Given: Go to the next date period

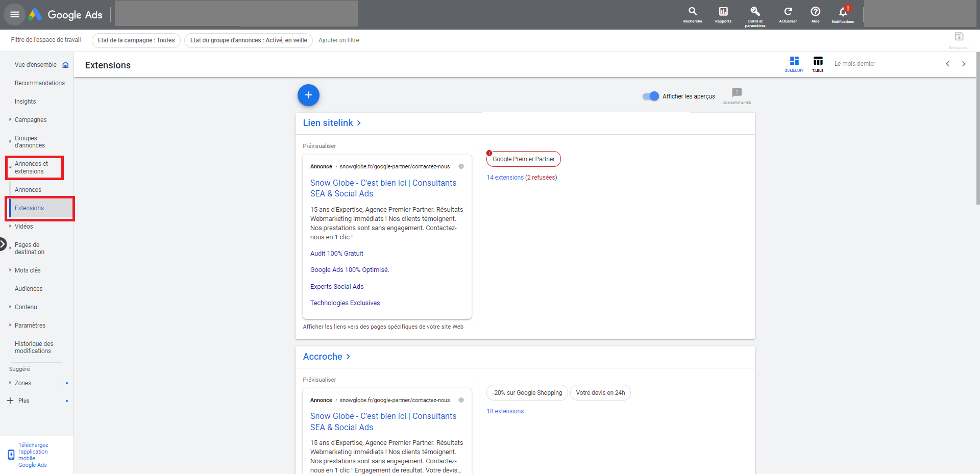Looking at the screenshot, I should pyautogui.click(x=964, y=64).
